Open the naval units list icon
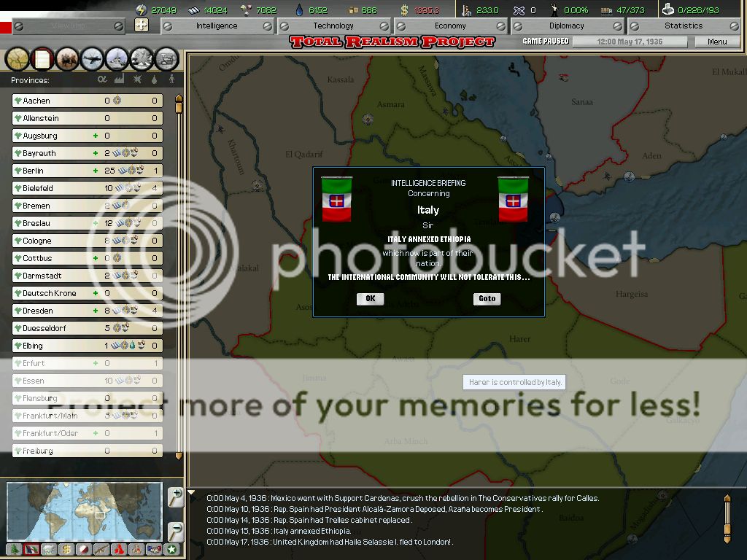Image resolution: width=747 pixels, height=560 pixels. coord(117,58)
